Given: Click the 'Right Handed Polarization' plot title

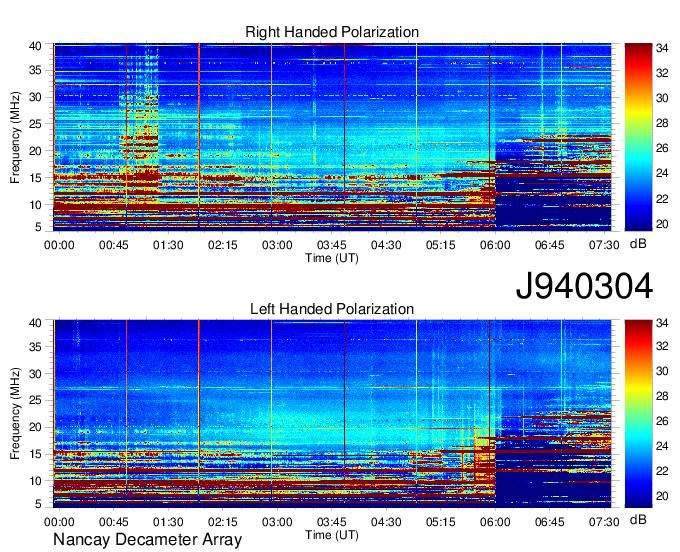Looking at the screenshot, I should coord(332,32).
